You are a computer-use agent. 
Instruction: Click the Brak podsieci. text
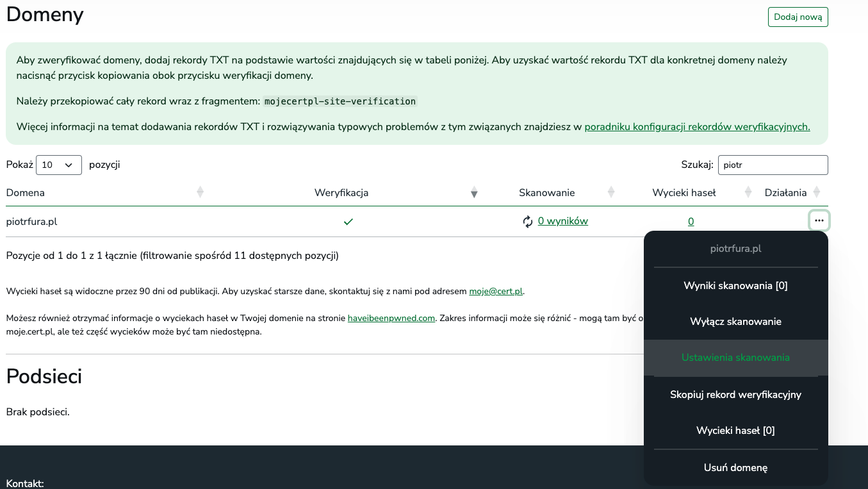pyautogui.click(x=38, y=411)
